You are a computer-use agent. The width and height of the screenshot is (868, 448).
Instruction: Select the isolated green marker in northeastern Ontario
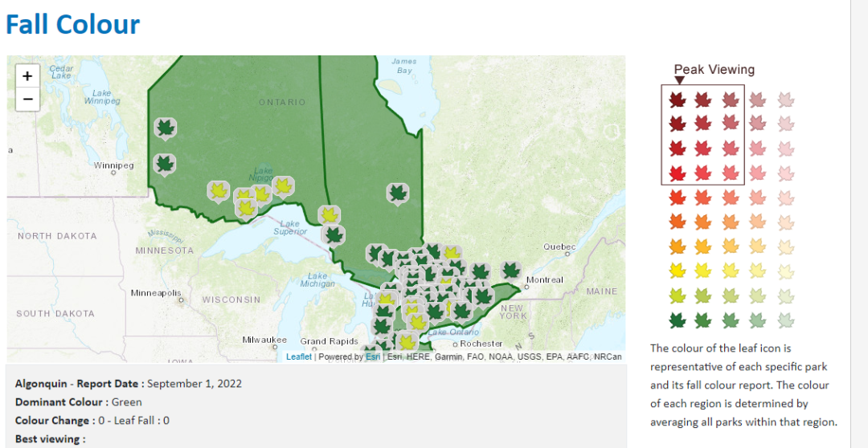(397, 193)
